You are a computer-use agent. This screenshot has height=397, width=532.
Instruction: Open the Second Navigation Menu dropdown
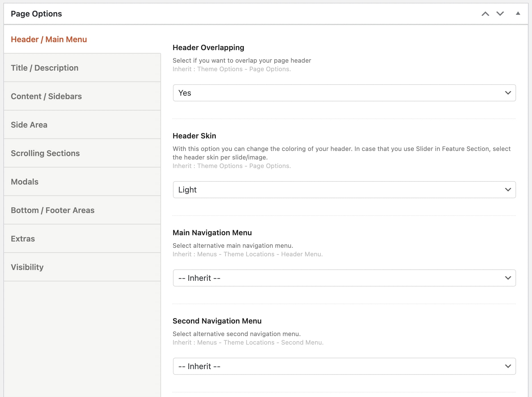click(344, 366)
